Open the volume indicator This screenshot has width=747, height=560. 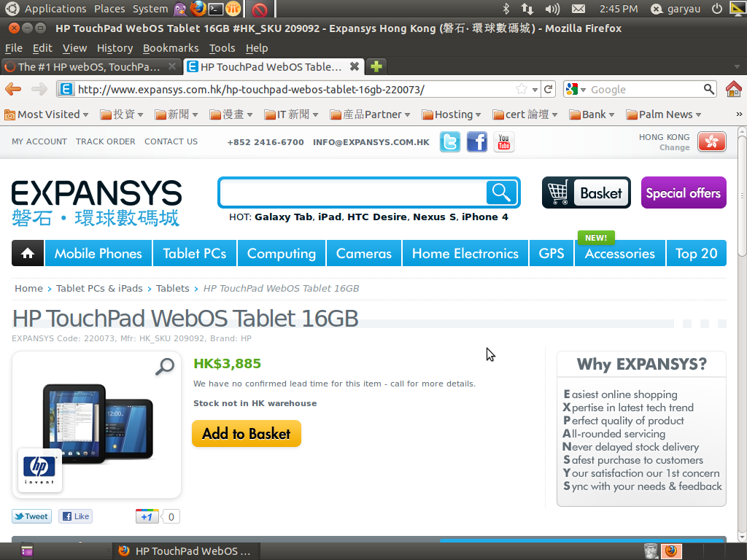click(552, 9)
